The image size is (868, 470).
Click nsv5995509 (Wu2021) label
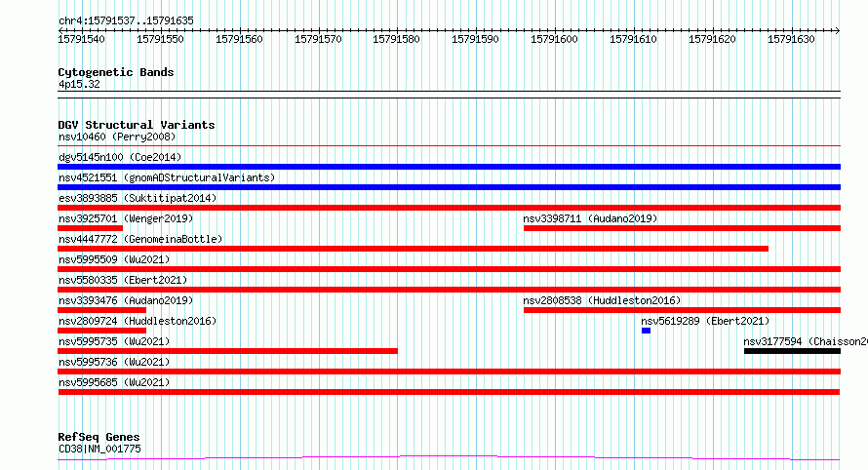coord(114,259)
